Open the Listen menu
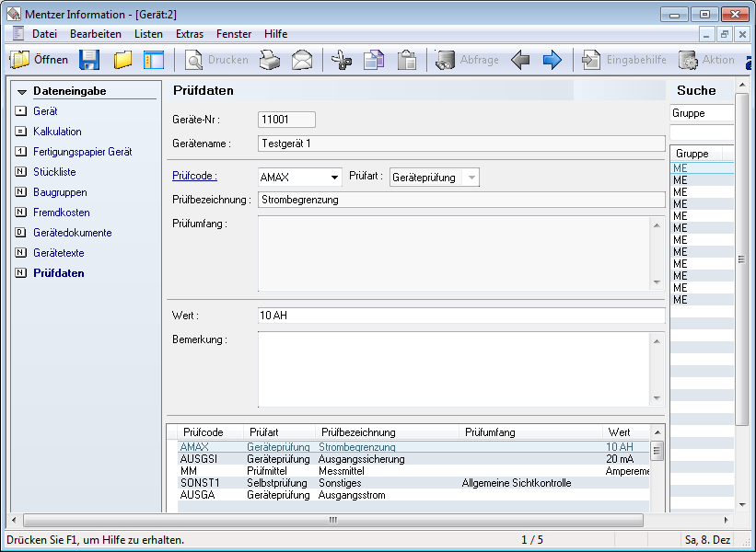 (148, 34)
